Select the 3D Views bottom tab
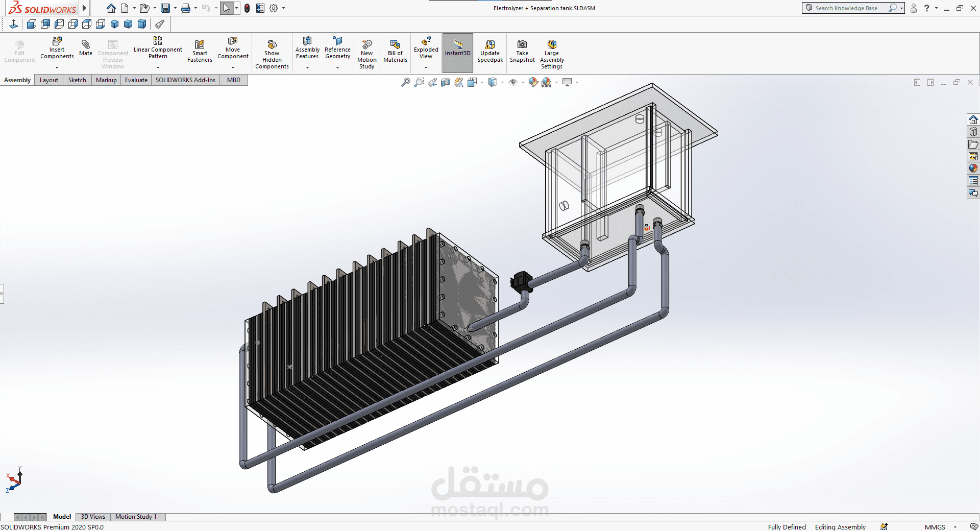 (x=93, y=517)
